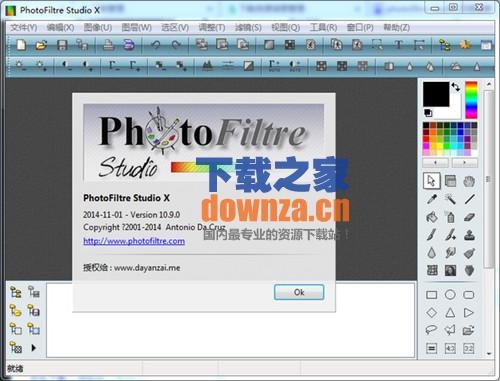
Task: Select the magic wand tool
Action: [450, 199]
